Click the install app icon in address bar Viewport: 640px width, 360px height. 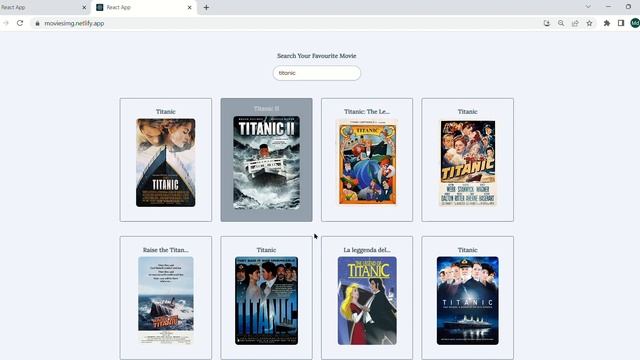click(547, 23)
